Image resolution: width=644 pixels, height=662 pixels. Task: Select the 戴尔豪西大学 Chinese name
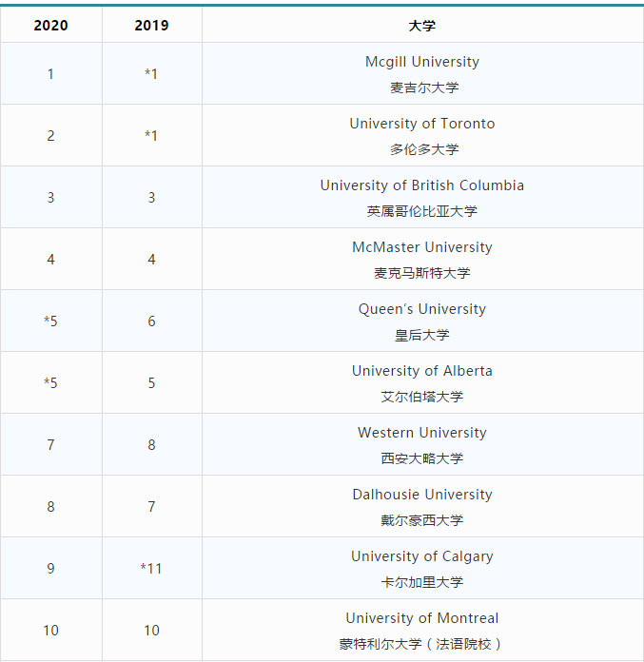[x=422, y=520]
